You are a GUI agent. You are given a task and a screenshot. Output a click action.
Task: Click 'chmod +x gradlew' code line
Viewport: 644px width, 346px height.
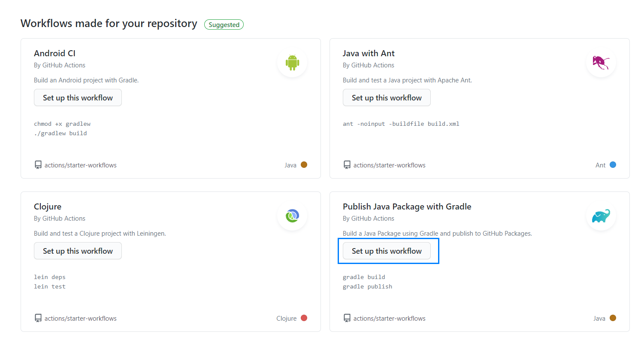62,124
